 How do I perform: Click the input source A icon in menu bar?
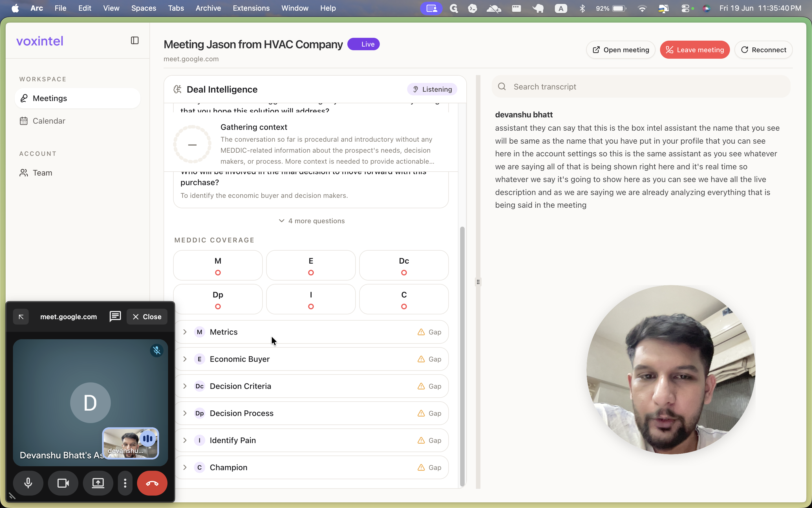point(561,8)
